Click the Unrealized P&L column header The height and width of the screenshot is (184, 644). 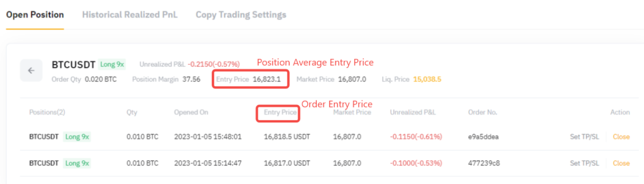[x=413, y=112]
